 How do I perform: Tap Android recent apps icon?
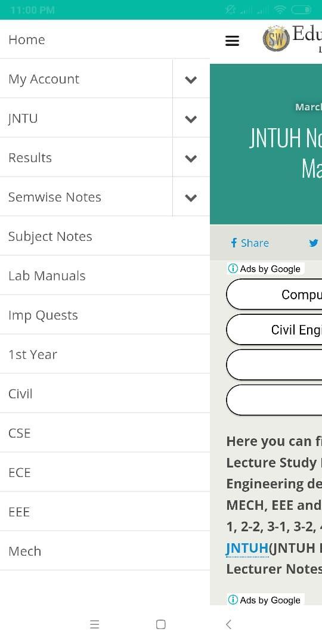coord(94,624)
